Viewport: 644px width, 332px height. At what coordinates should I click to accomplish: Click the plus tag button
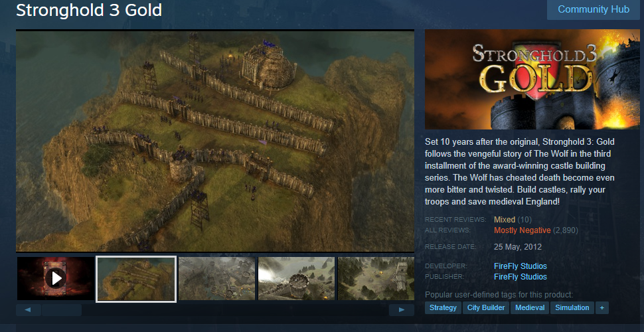(x=602, y=307)
